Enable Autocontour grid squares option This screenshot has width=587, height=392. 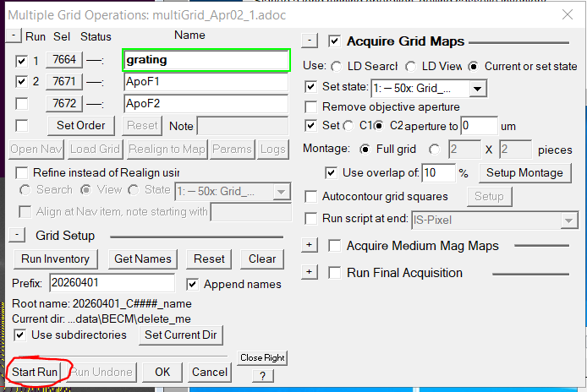click(x=310, y=196)
